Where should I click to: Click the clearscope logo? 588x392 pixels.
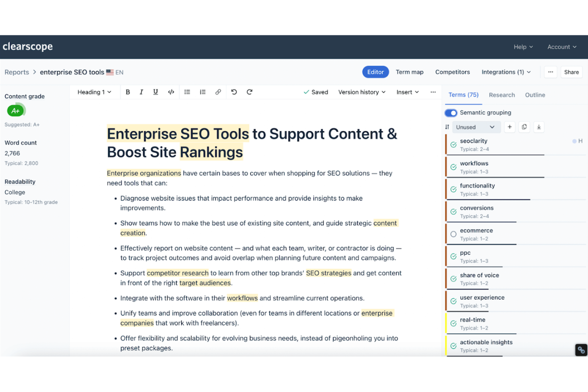point(28,46)
